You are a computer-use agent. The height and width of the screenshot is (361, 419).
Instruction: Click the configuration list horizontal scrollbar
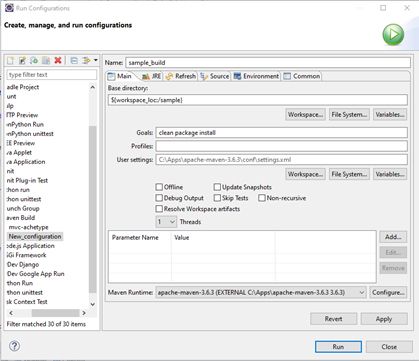point(47,313)
